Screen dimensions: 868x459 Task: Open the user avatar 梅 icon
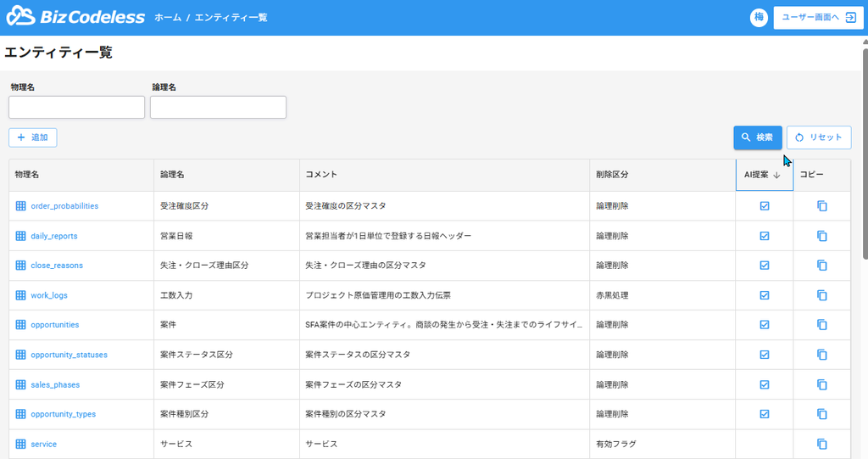tap(759, 17)
